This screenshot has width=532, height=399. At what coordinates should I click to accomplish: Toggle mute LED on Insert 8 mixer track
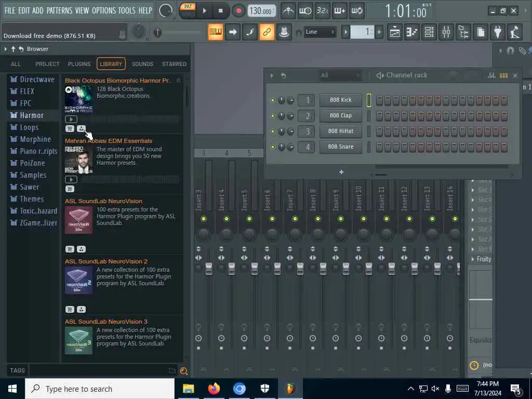(x=318, y=219)
